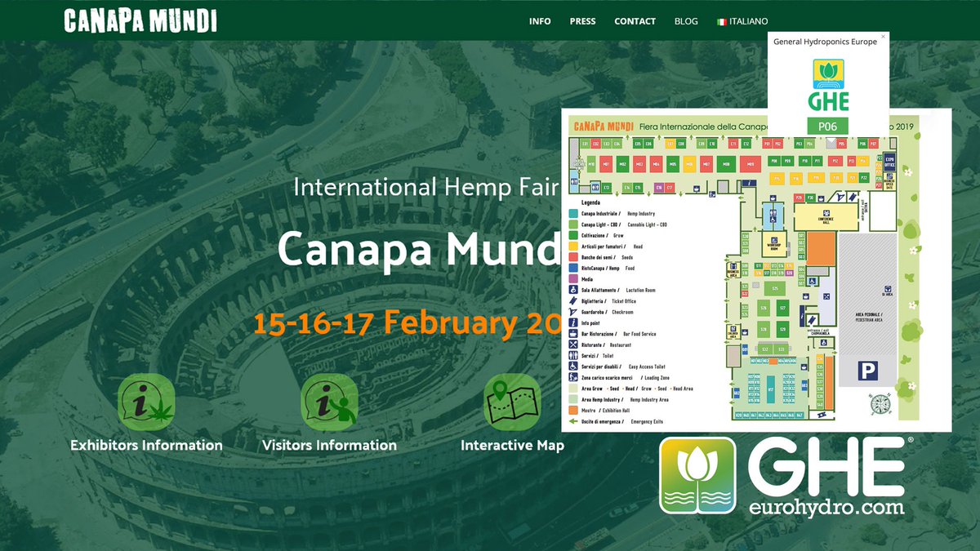Open the INFO menu
The image size is (980, 551).
(x=540, y=21)
